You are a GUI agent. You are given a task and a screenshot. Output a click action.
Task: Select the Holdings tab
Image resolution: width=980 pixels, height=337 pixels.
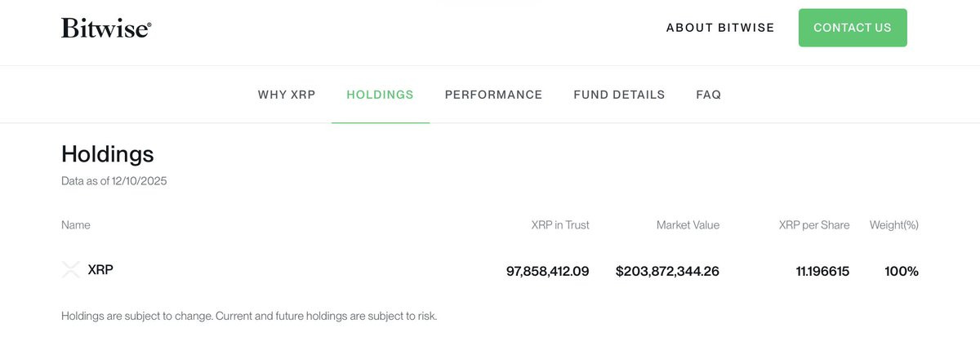(380, 95)
